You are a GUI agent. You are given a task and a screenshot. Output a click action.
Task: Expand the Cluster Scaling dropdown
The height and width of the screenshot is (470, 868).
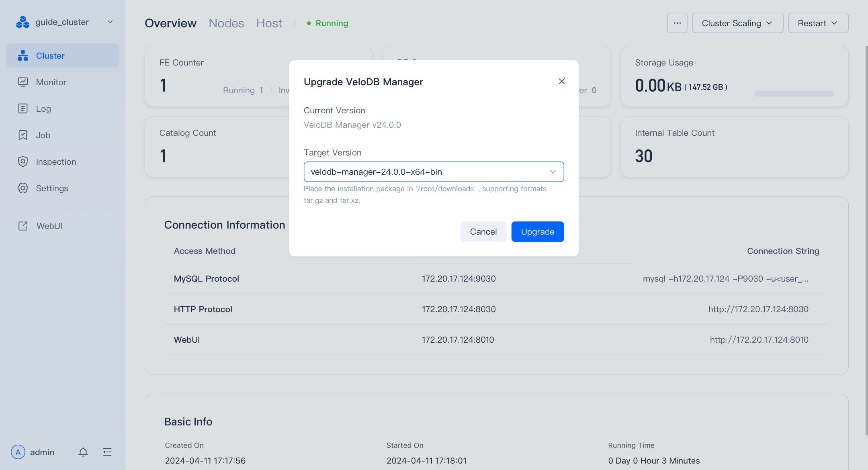point(737,23)
